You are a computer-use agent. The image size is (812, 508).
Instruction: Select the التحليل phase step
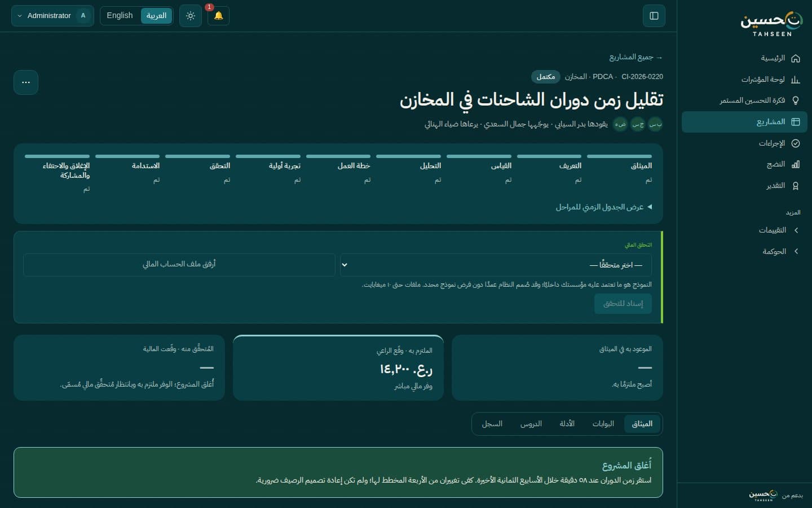point(409,168)
